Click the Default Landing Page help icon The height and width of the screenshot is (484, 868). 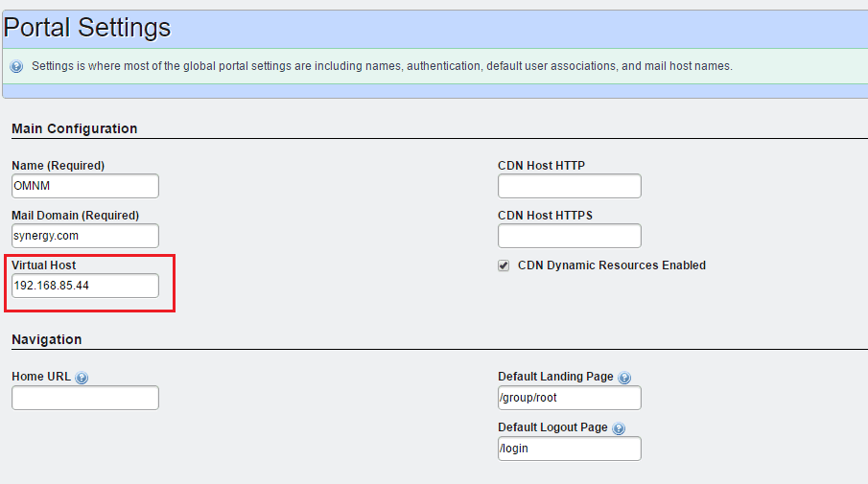[x=624, y=378]
